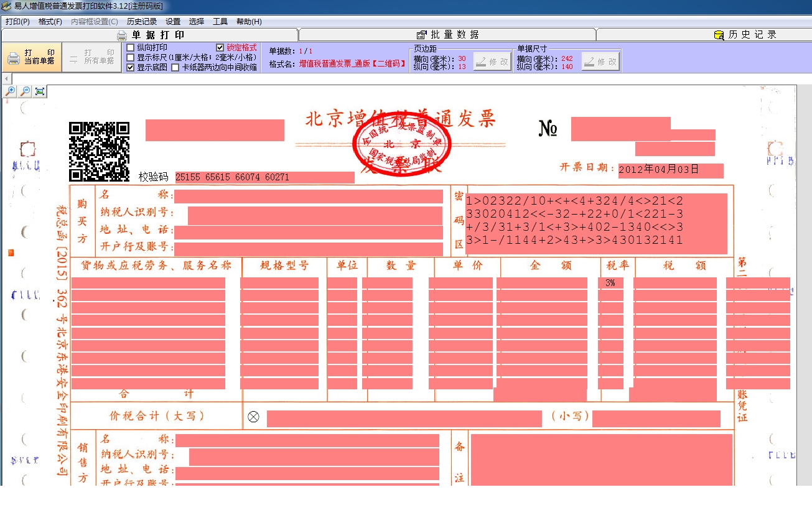812x505 pixels.
Task: Click the page margin 横向 value 30
Action: coord(462,58)
